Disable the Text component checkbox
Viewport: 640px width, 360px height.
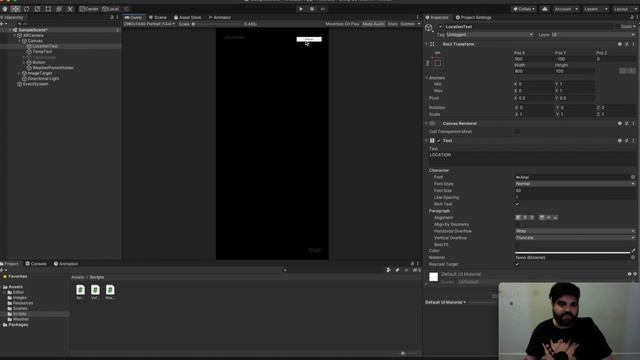click(x=439, y=140)
